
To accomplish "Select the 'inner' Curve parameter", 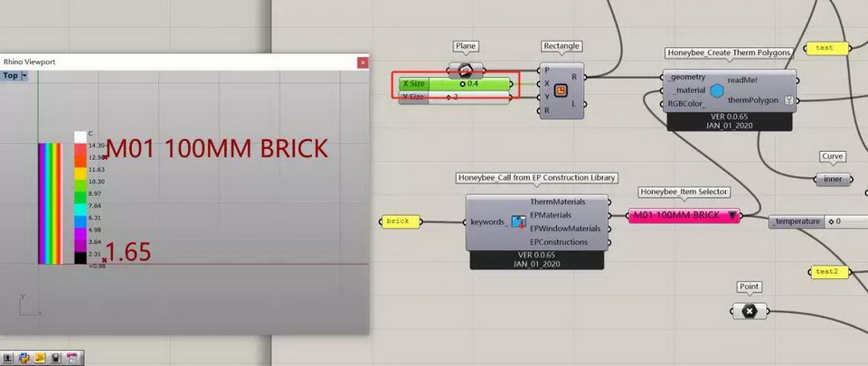I will [833, 179].
